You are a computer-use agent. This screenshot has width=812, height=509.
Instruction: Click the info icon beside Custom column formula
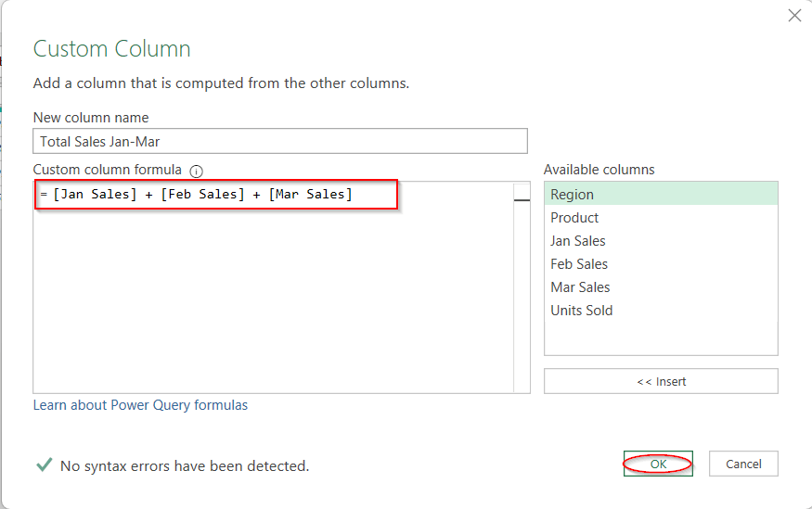pyautogui.click(x=196, y=171)
